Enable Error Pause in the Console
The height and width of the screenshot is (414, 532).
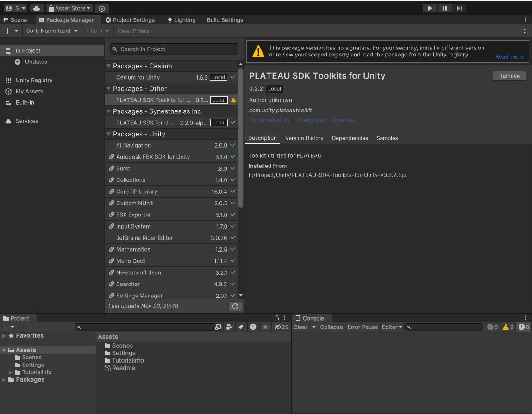(x=363, y=327)
